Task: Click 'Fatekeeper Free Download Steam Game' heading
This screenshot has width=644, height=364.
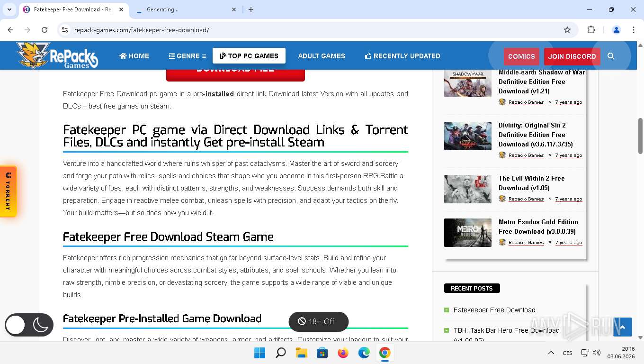Action: coord(168,237)
